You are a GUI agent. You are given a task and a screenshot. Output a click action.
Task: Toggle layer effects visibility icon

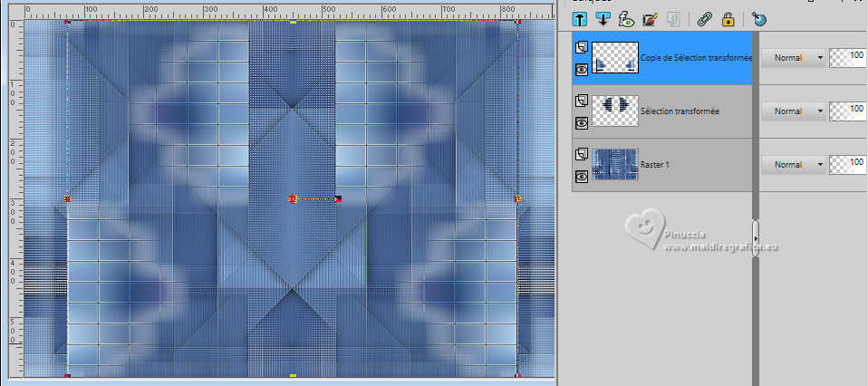click(x=626, y=19)
